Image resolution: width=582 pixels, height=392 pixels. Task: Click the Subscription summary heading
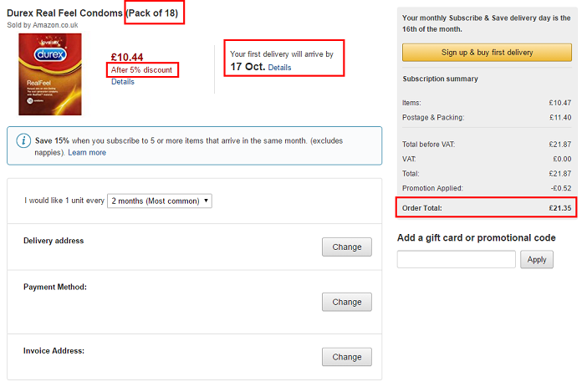441,79
